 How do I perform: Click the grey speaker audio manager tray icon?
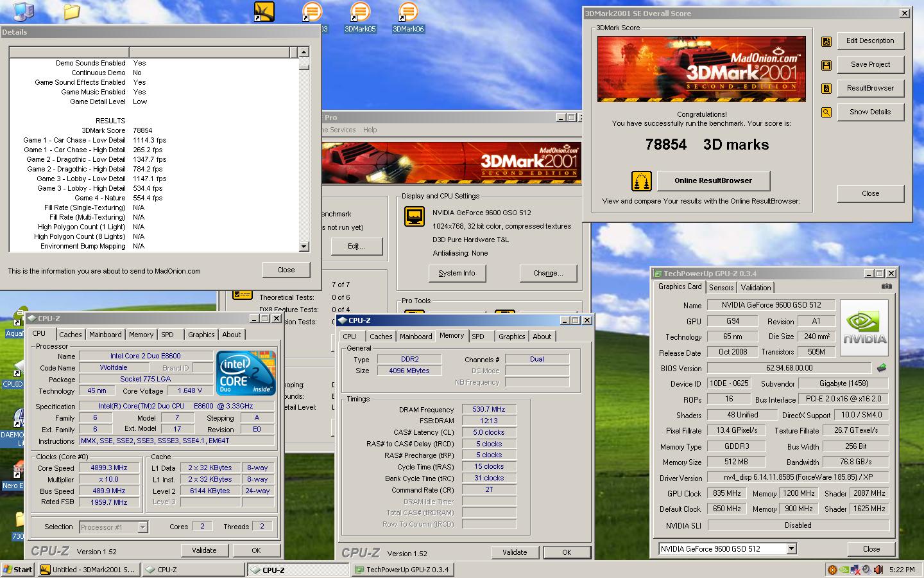pyautogui.click(x=866, y=570)
